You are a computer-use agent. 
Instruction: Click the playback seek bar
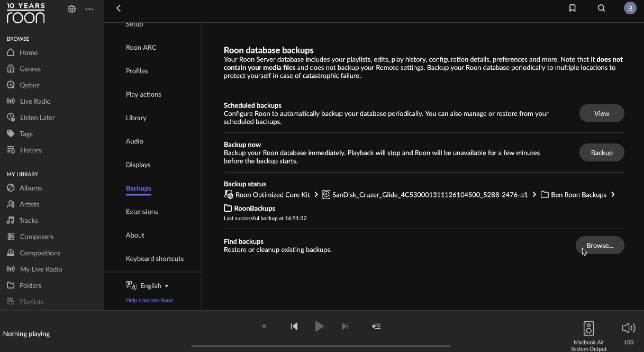(321, 346)
